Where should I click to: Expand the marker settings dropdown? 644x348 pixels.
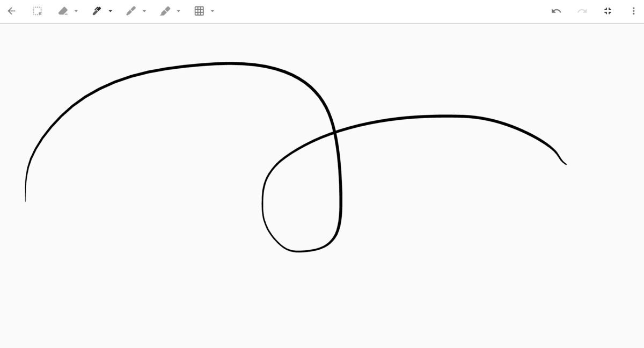178,11
